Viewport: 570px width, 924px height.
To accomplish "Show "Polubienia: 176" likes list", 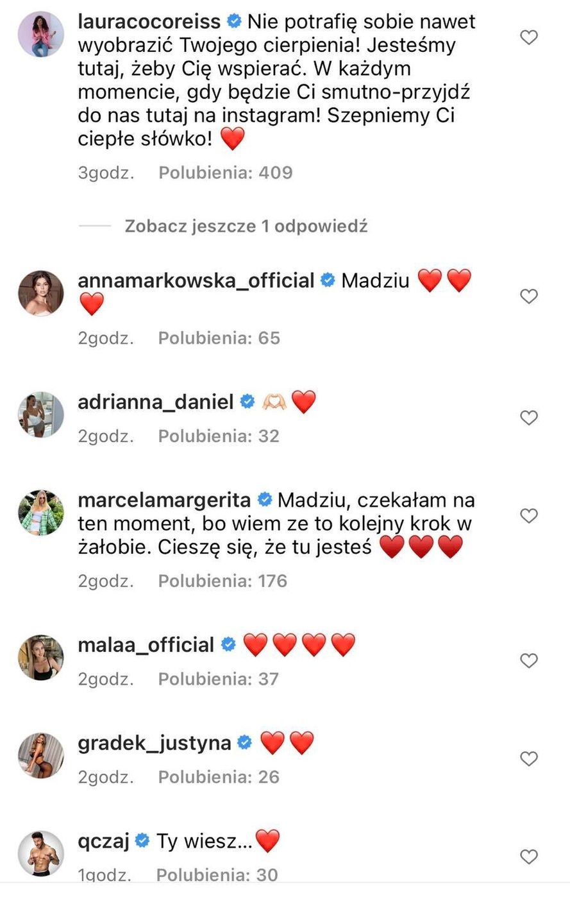I will coord(222,581).
